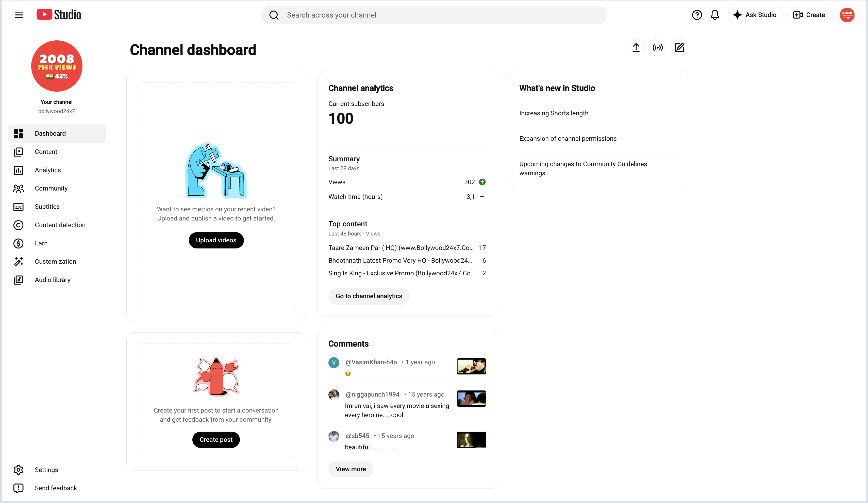
Task: Click the @niggapunch1994 commenter name
Action: click(372, 395)
